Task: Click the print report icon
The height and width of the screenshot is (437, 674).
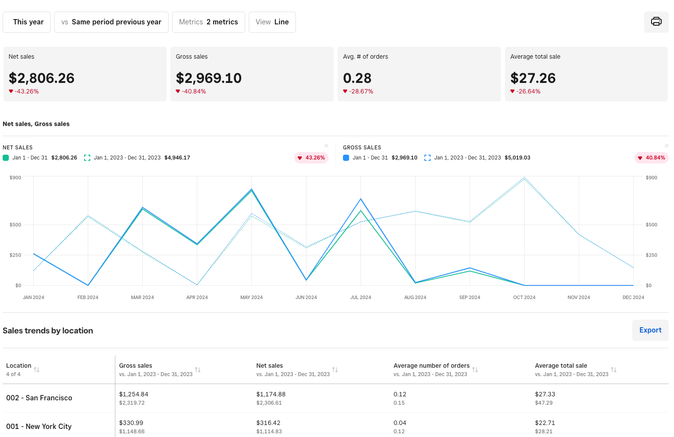Action: click(656, 22)
